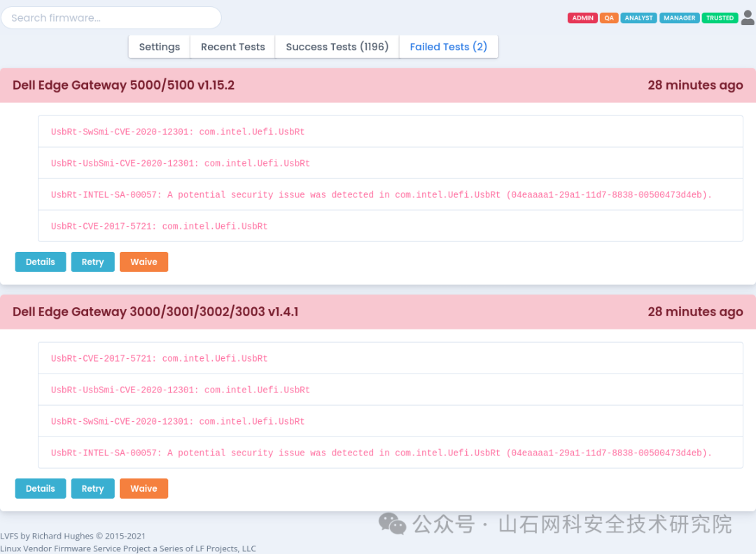
Task: Select UsbRt-CVE-2017-5721 row under Gateway 5000/5100
Action: click(x=391, y=226)
